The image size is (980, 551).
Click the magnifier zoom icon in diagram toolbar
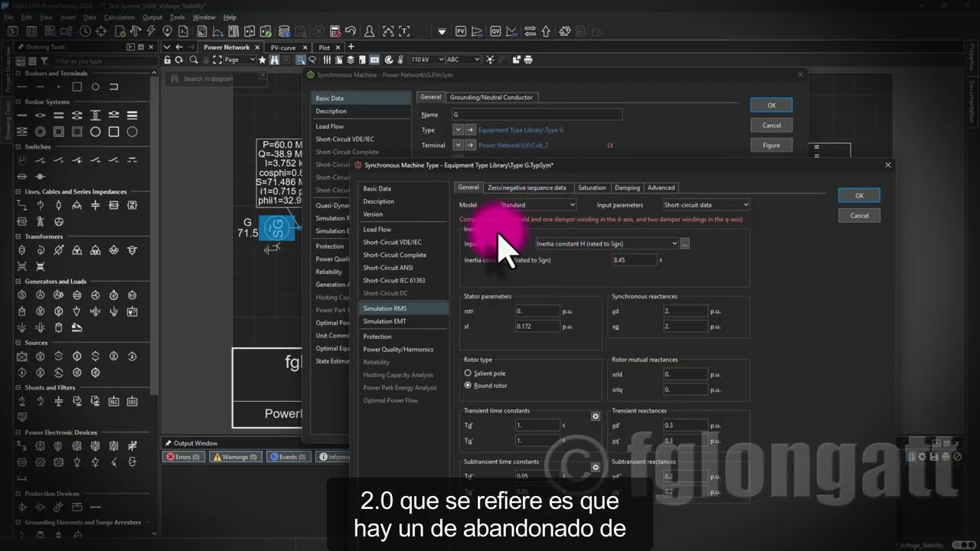194,60
